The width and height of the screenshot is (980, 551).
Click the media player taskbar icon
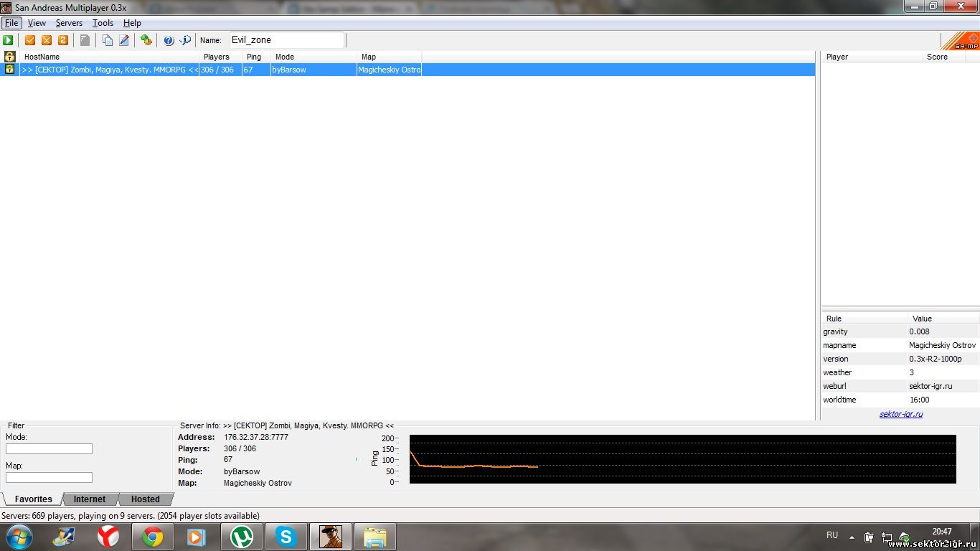pyautogui.click(x=197, y=537)
